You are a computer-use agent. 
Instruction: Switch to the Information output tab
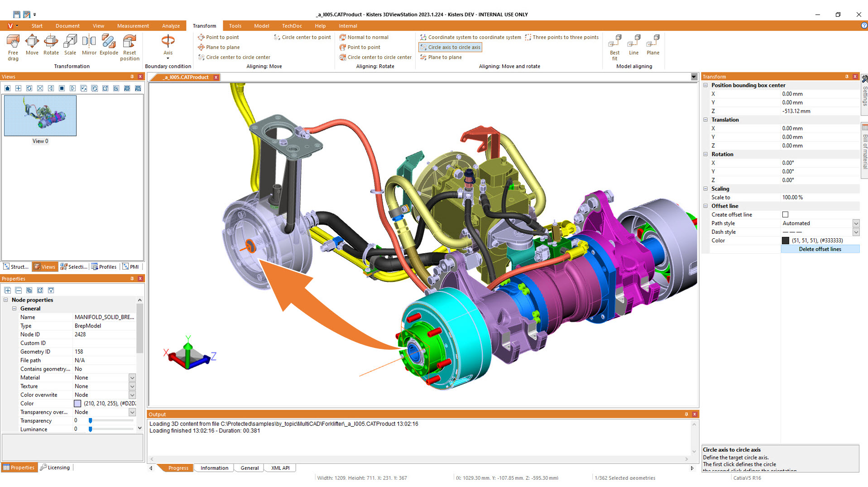214,468
